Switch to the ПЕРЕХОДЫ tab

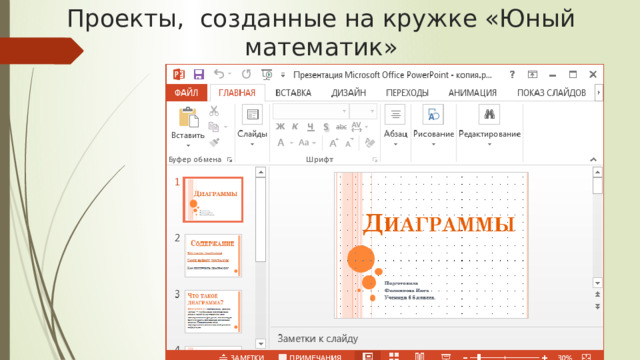(407, 93)
